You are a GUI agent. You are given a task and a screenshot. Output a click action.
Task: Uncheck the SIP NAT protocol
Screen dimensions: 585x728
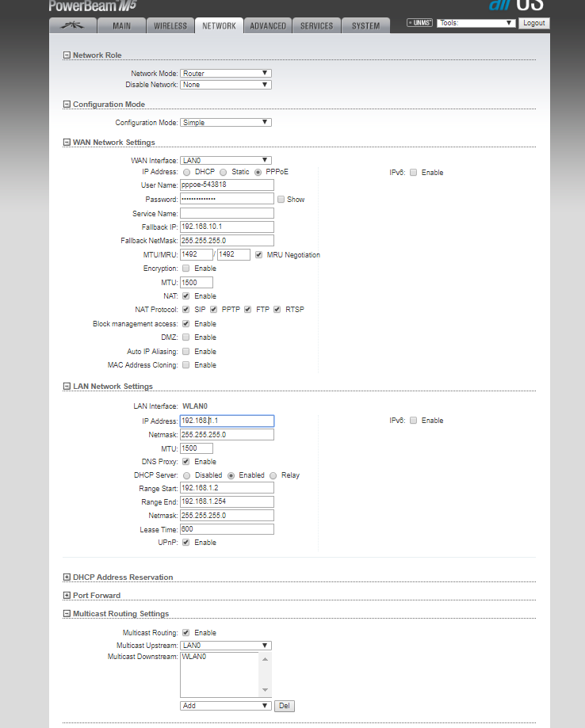tap(185, 310)
